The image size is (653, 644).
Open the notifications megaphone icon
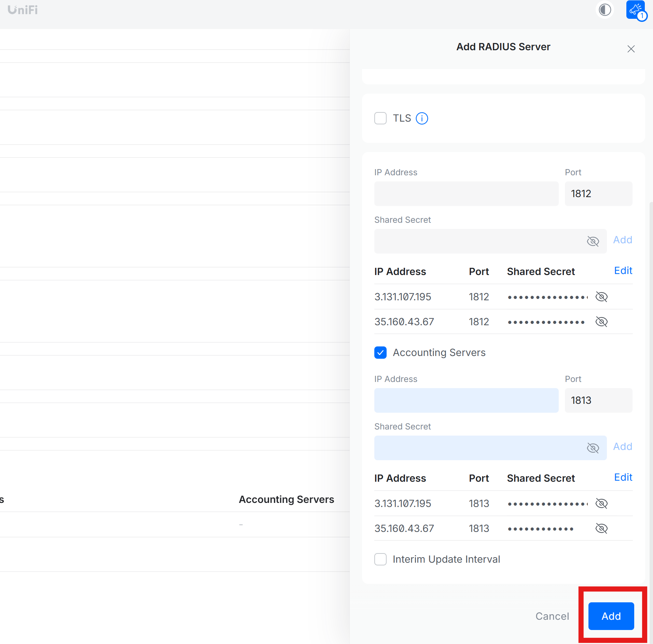tap(636, 9)
